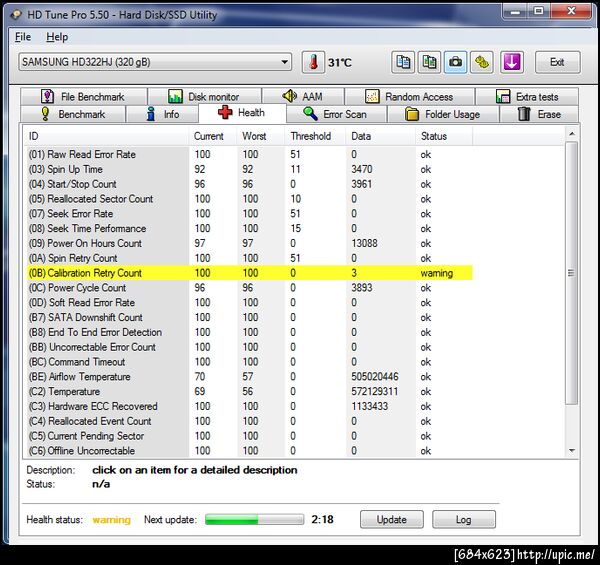Click the camera save screenshot icon
This screenshot has width=600, height=565.
455,62
